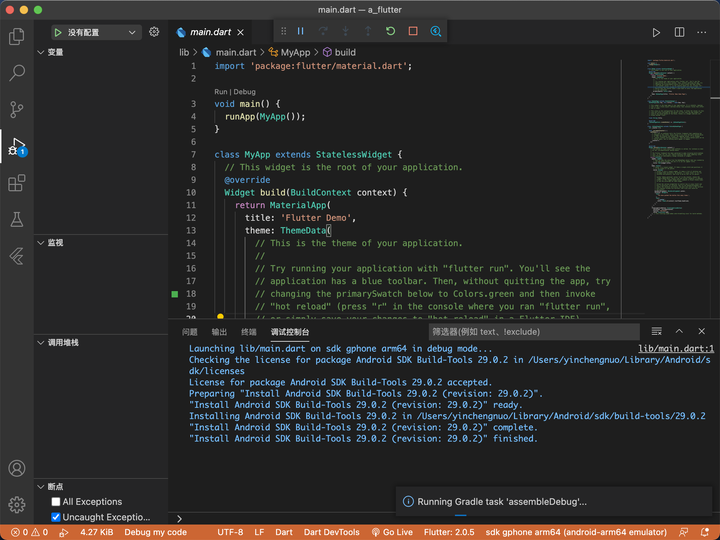
Task: Start debugging with green play arrow
Action: tap(58, 33)
